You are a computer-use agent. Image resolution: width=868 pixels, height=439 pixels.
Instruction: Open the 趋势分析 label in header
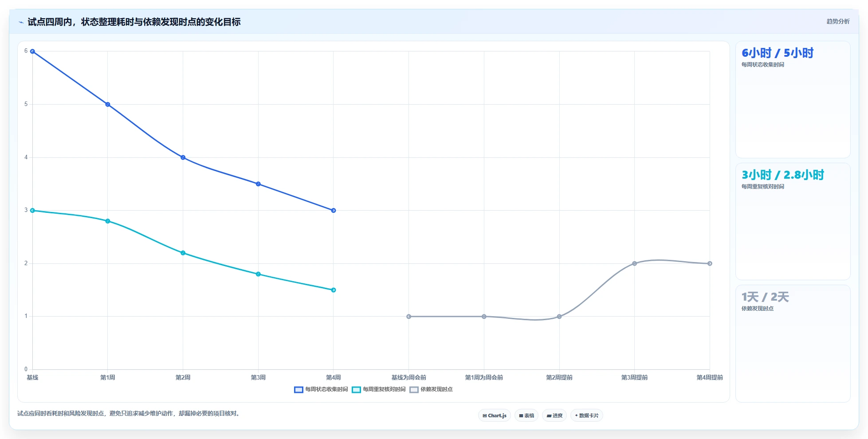838,21
